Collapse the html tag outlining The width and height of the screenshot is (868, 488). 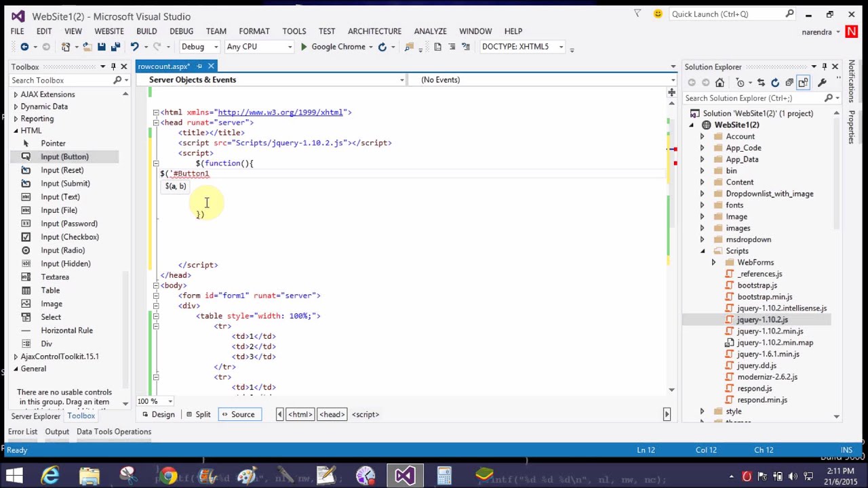[x=155, y=113]
